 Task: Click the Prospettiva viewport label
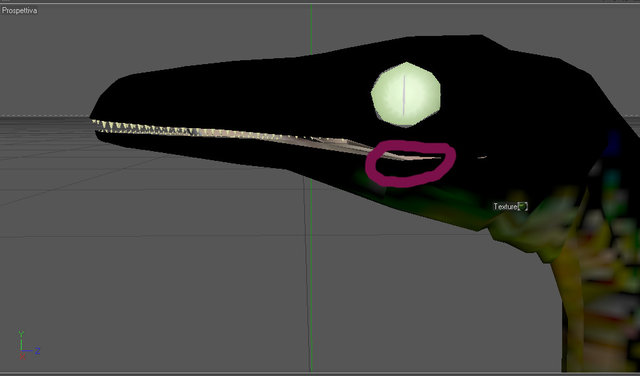pyautogui.click(x=20, y=11)
